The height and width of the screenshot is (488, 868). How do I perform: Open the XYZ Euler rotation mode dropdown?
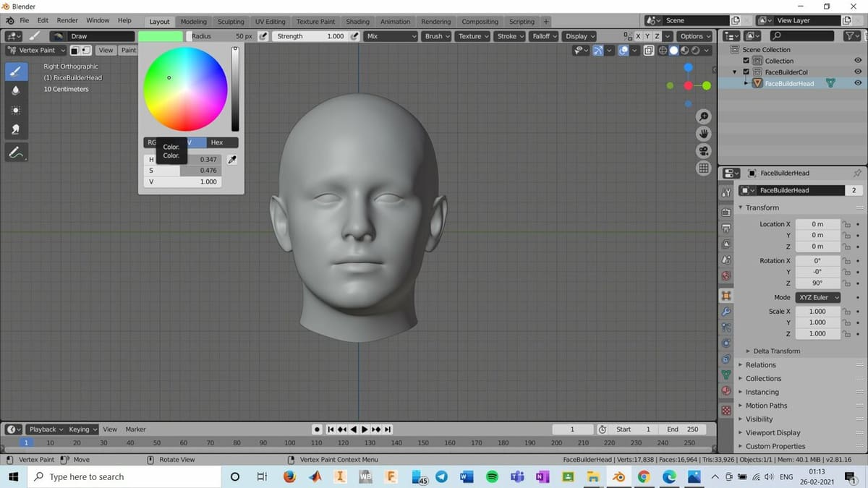(x=818, y=297)
